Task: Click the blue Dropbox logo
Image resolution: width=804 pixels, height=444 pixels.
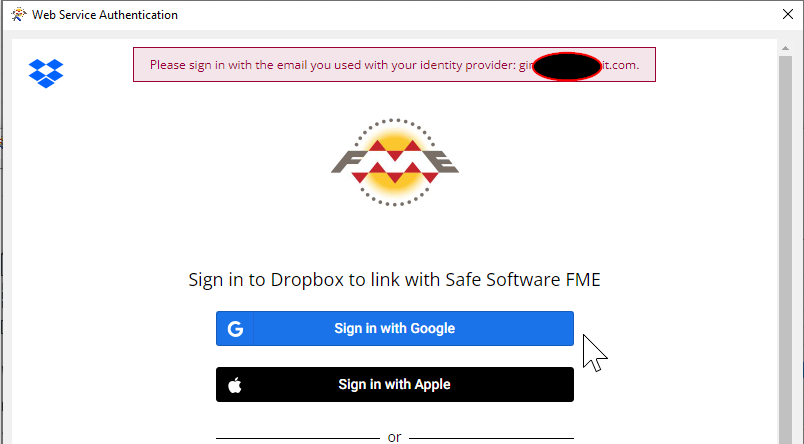Action: pyautogui.click(x=46, y=73)
